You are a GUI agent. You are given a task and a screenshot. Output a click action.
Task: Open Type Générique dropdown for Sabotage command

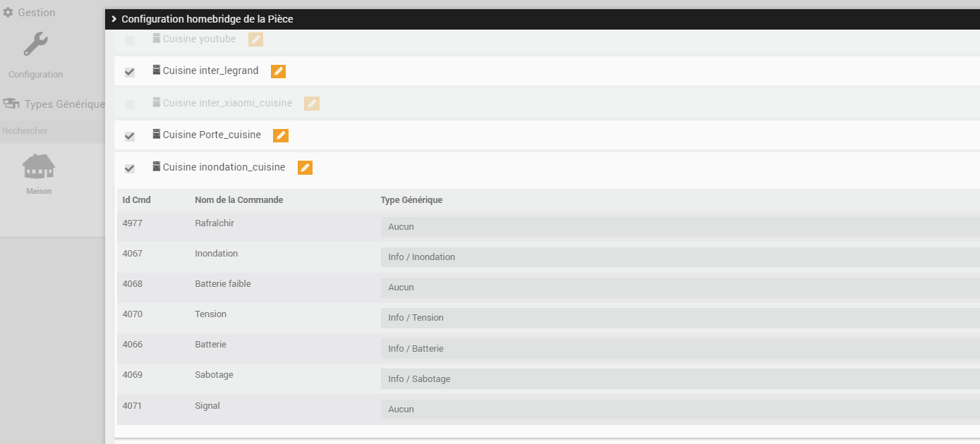(680, 379)
